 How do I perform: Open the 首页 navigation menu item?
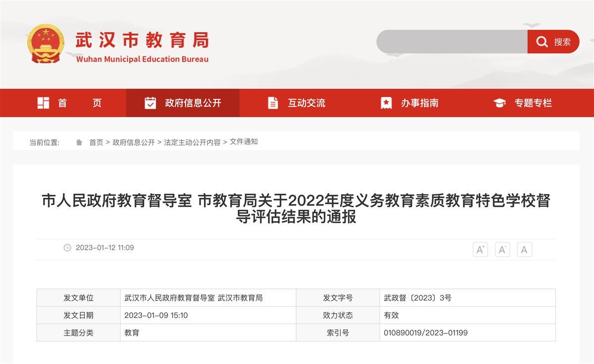pos(79,103)
